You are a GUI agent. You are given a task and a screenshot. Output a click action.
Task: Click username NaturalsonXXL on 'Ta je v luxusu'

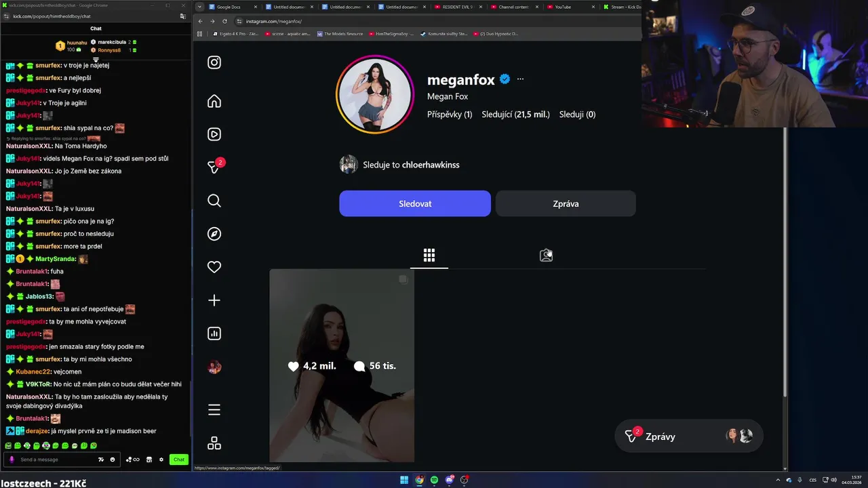[x=29, y=209]
